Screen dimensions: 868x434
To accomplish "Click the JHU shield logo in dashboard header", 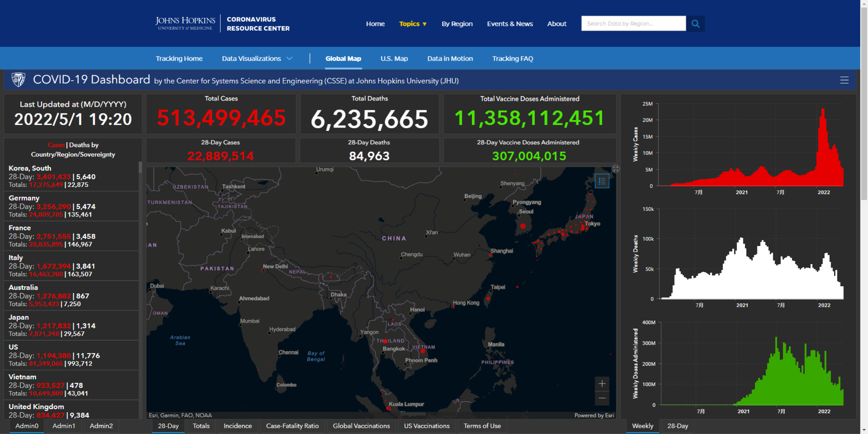I will click(x=18, y=80).
